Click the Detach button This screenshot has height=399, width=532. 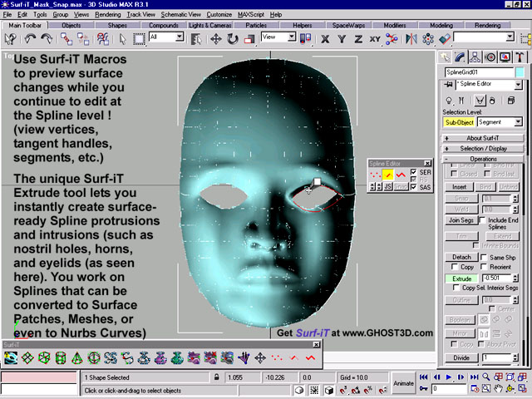point(461,257)
